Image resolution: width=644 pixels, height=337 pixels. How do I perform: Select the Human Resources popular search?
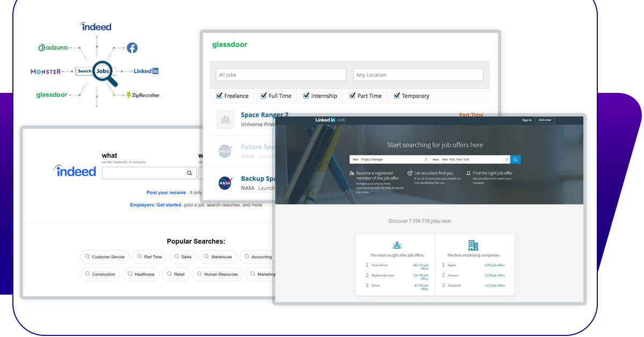tap(217, 274)
